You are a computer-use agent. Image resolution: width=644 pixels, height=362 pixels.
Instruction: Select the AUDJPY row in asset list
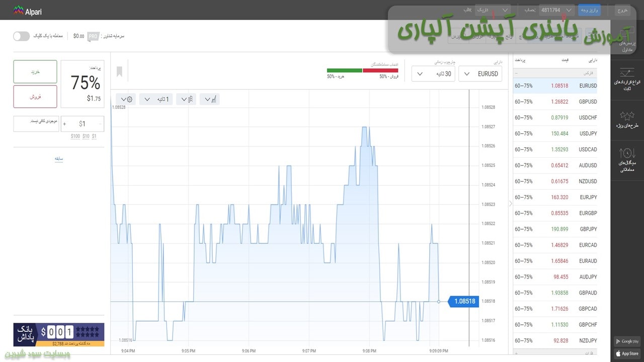pos(555,277)
